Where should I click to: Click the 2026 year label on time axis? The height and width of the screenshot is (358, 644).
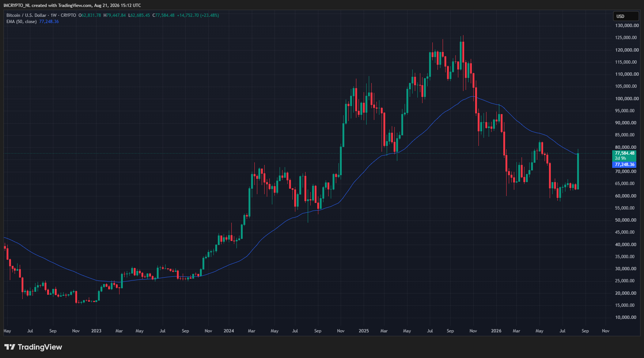click(x=496, y=331)
